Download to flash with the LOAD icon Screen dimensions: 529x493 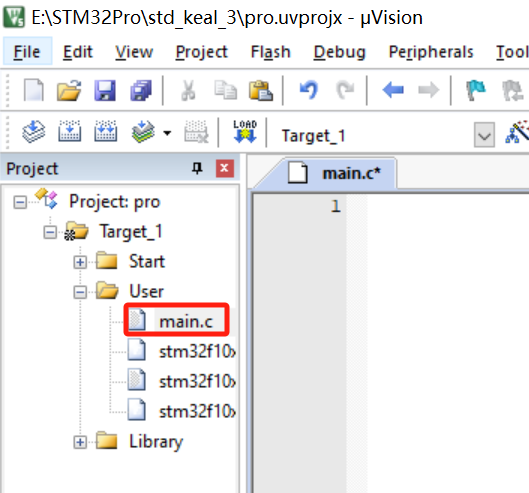click(245, 131)
